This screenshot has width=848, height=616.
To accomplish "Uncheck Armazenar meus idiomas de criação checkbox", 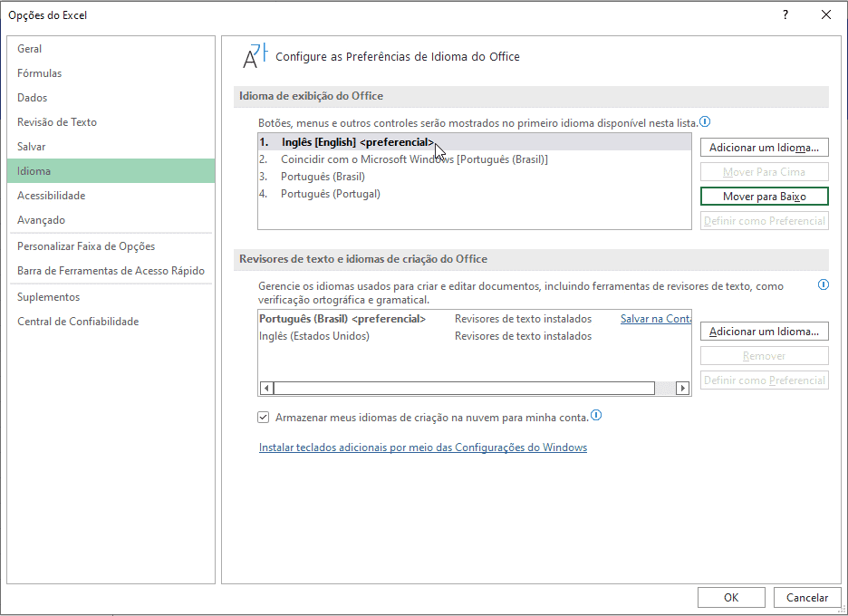I will coord(264,418).
